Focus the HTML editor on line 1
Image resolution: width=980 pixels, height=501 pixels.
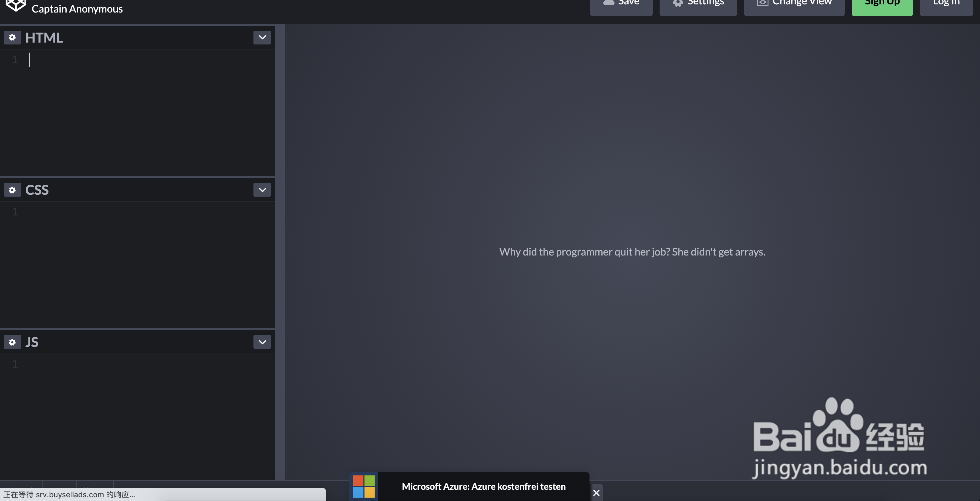coord(152,60)
